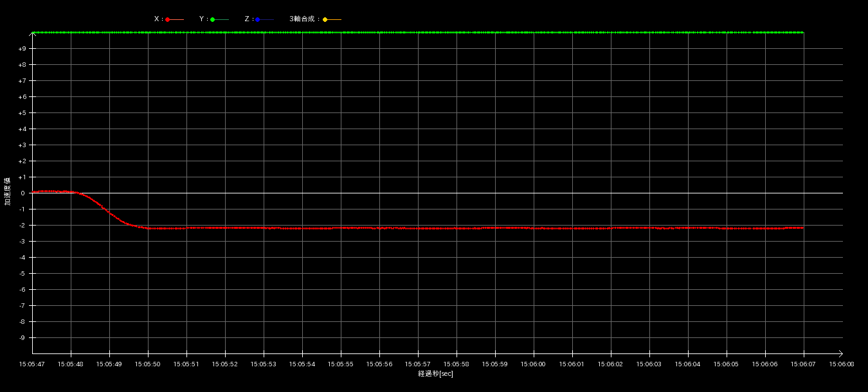
Task: Click the 加速度値 vertical axis title
Action: [8, 191]
